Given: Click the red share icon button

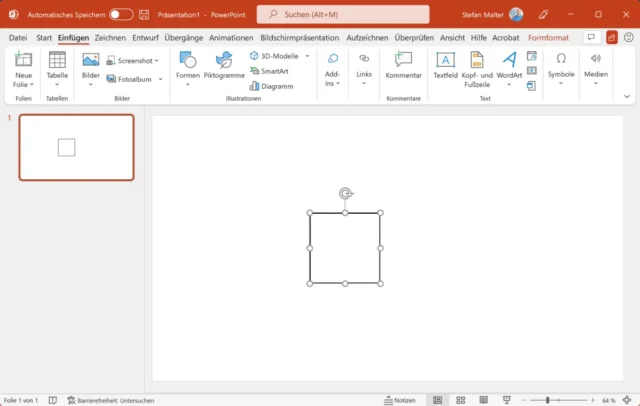Looking at the screenshot, I should (x=611, y=38).
